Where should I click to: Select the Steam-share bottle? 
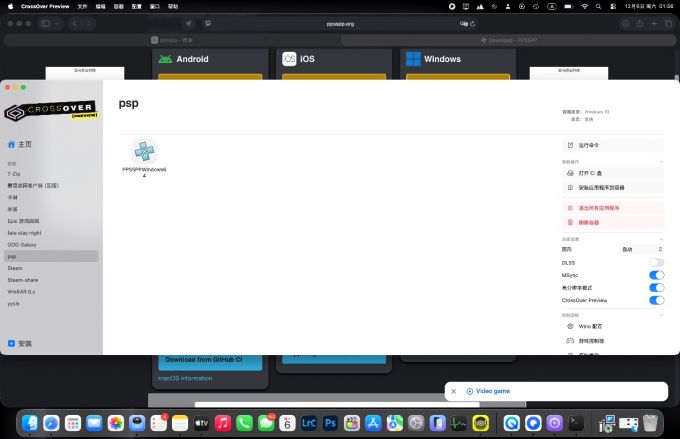click(51, 280)
